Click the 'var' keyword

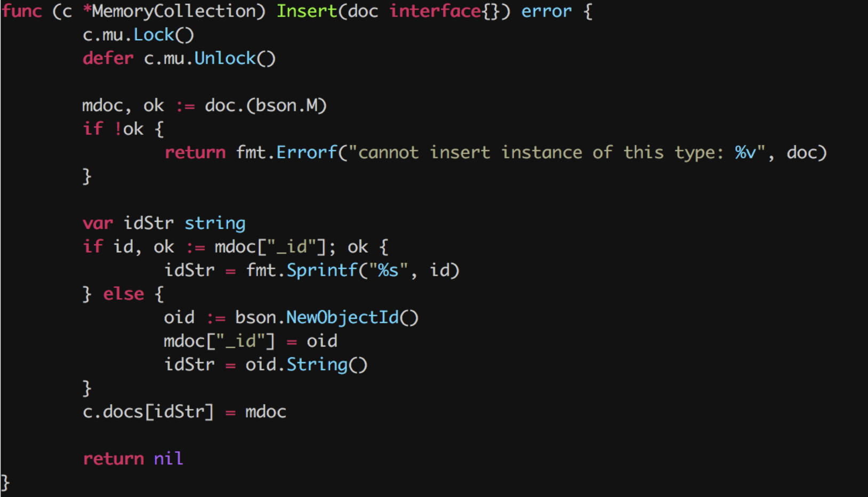point(98,223)
